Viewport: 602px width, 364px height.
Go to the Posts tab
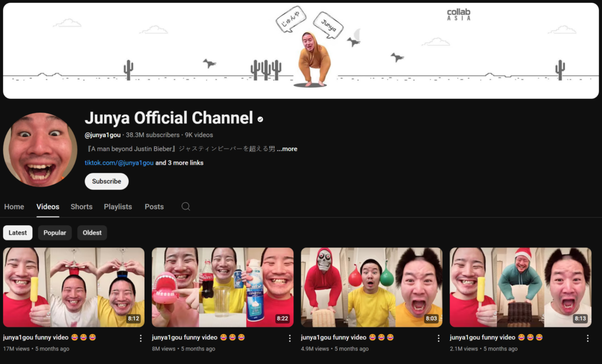point(154,207)
